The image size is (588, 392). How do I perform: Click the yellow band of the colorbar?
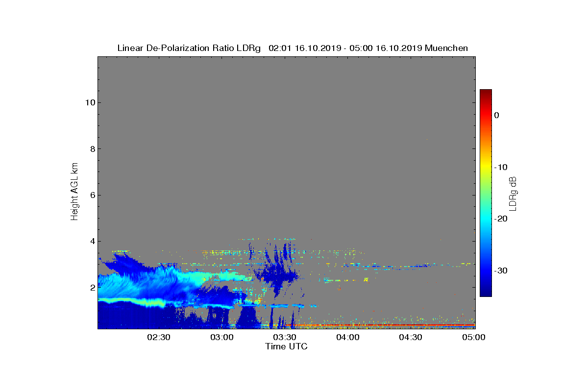486,167
